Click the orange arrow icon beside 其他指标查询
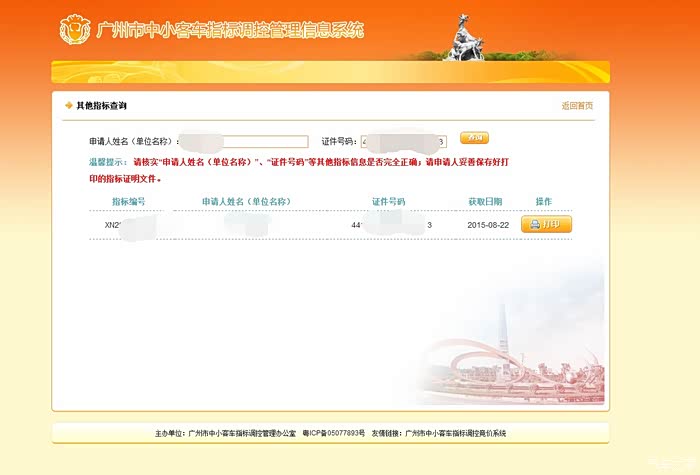The width and height of the screenshot is (700, 475). click(x=69, y=105)
